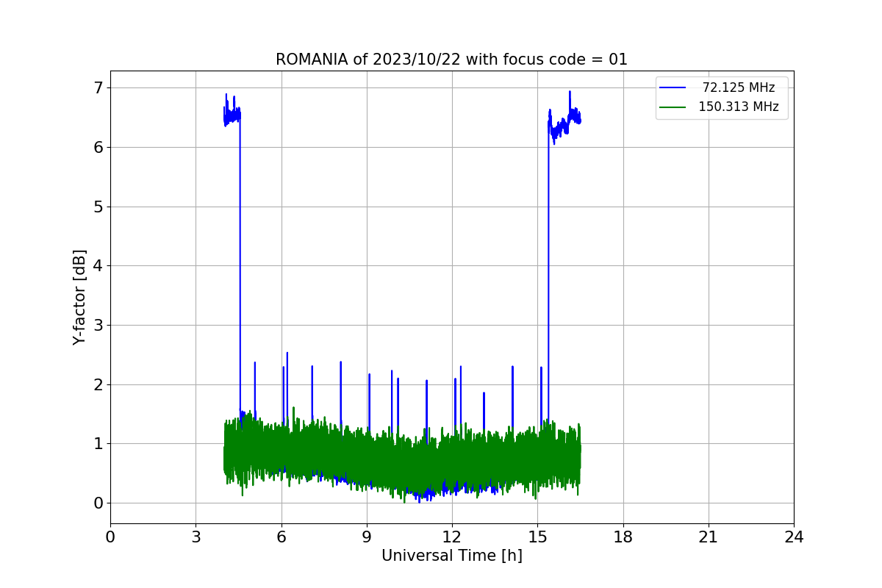
Task: Click the Y-factor [dB] axis label
Action: click(x=79, y=297)
